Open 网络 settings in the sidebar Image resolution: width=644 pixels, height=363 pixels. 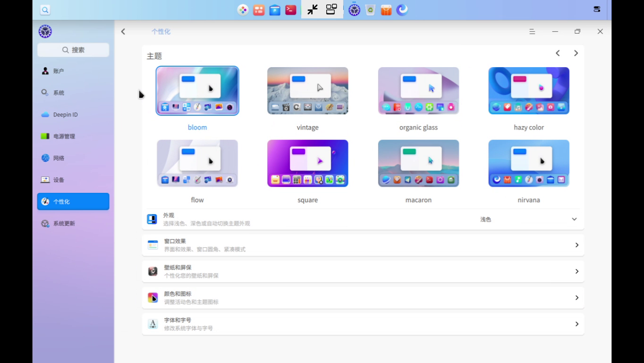pyautogui.click(x=59, y=158)
